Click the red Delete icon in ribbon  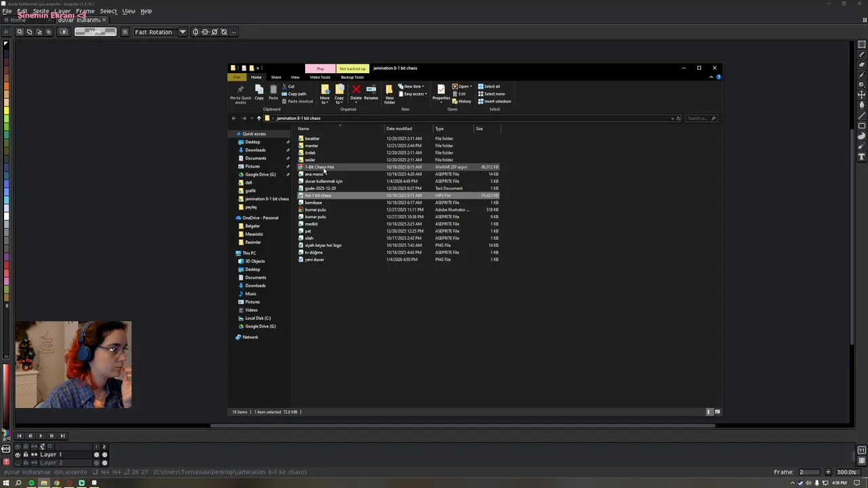click(x=356, y=89)
